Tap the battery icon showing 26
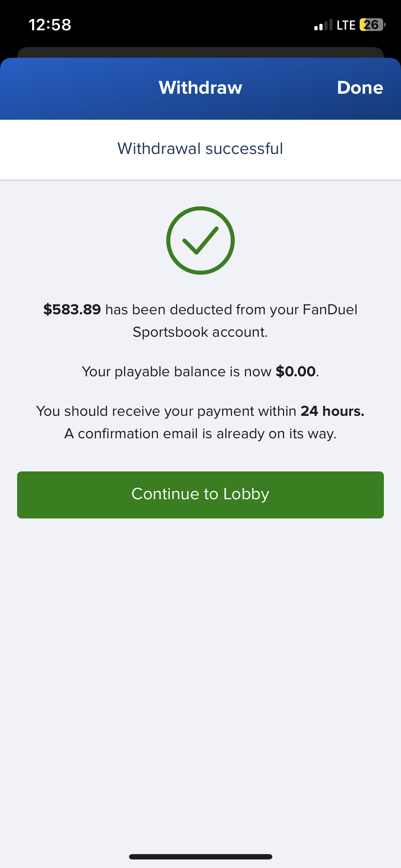This screenshot has width=401, height=868. 372,25
